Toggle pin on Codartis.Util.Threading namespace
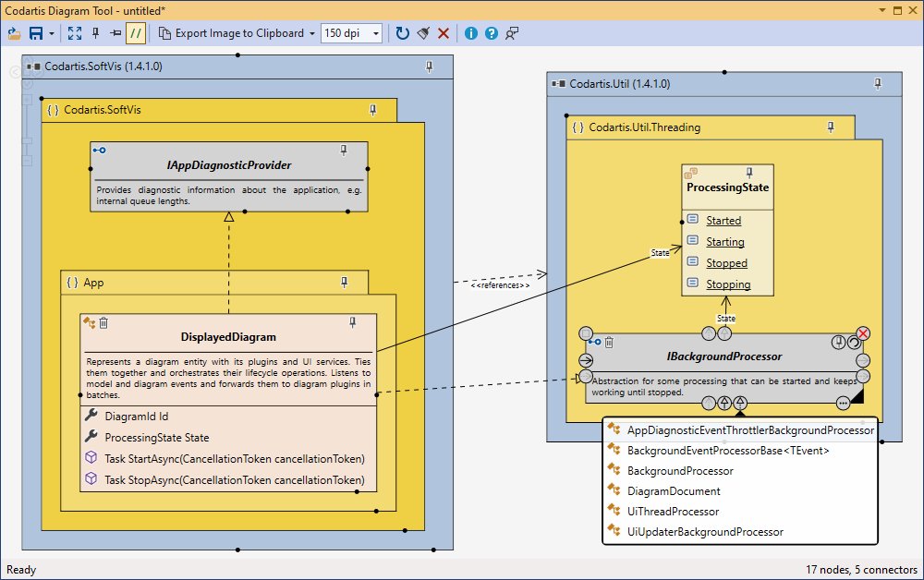Viewport: 924px width, 580px height. point(831,127)
